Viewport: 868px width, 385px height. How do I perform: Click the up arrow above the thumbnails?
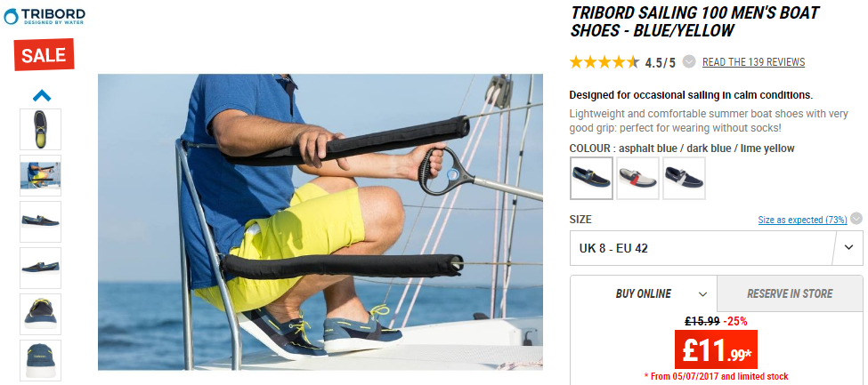pos(42,96)
